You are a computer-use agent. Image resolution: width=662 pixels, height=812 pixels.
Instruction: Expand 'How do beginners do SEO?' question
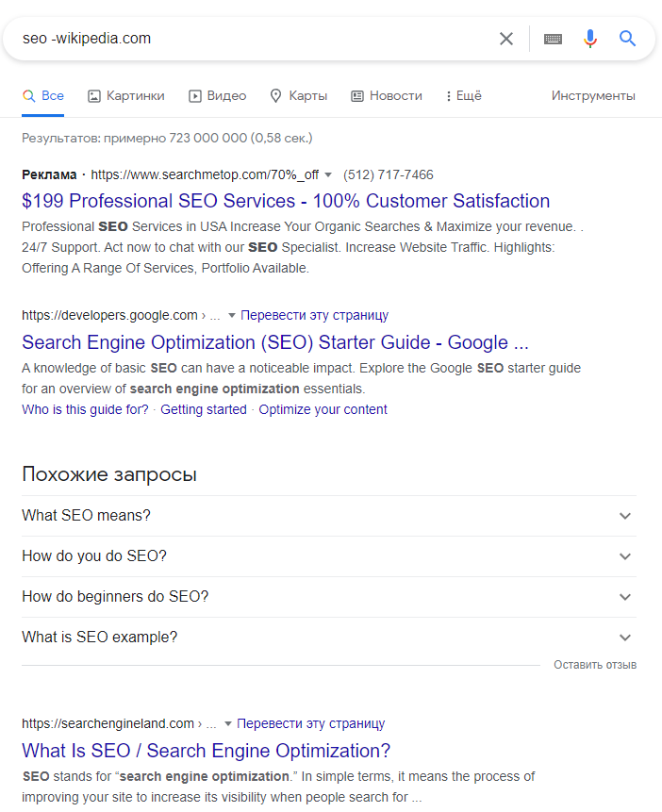click(326, 597)
